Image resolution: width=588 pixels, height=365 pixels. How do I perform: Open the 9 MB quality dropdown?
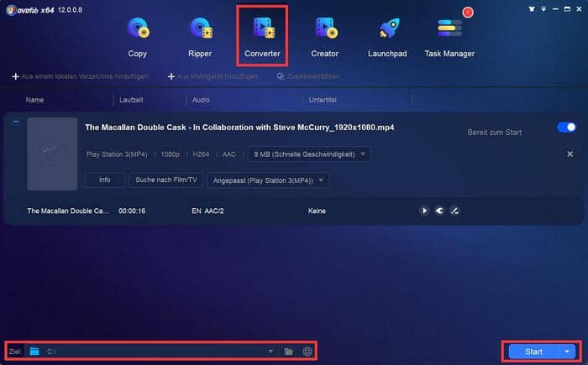pyautogui.click(x=309, y=154)
